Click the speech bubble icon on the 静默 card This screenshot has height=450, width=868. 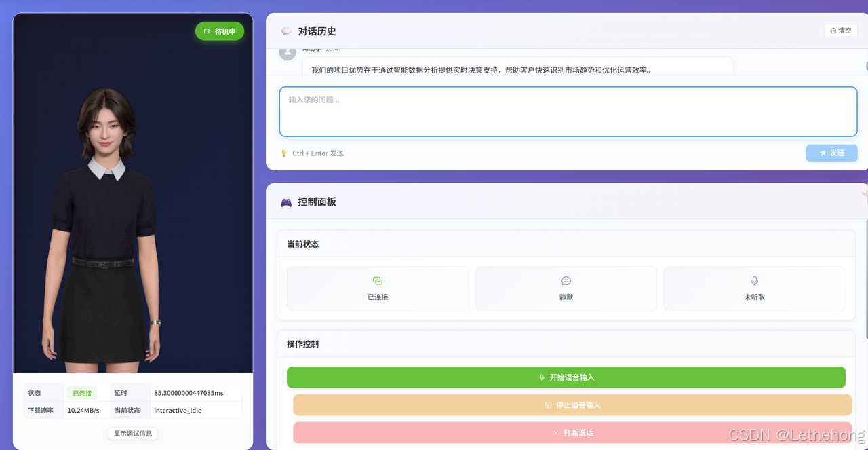[566, 280]
